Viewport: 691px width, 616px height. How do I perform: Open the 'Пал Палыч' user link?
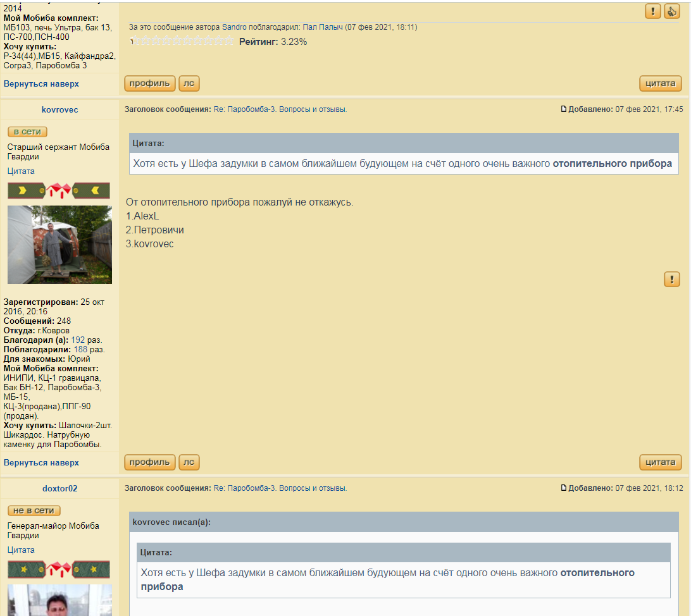(x=322, y=27)
